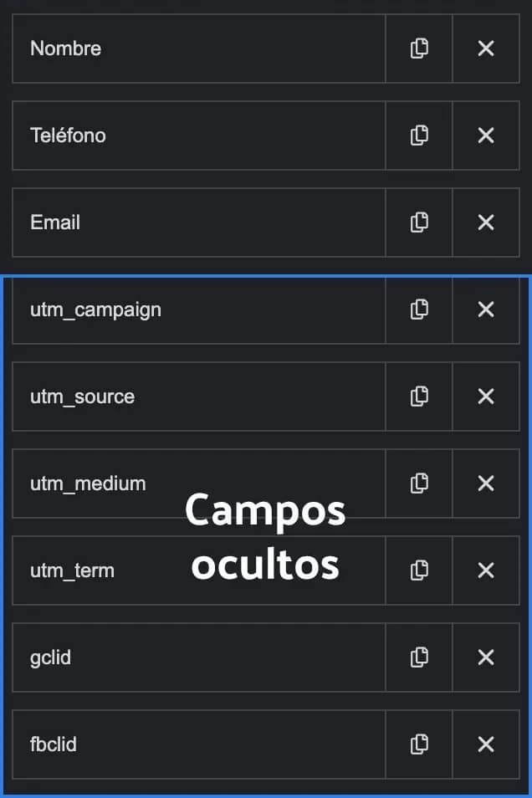This screenshot has height=798, width=532.
Task: Copy the utm_source field
Action: (x=419, y=396)
